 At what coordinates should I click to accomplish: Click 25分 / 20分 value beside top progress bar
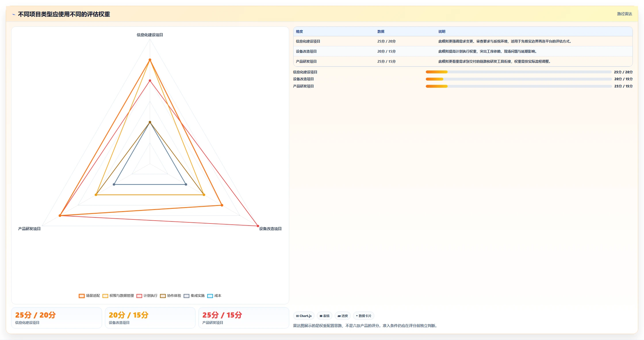pyautogui.click(x=623, y=72)
